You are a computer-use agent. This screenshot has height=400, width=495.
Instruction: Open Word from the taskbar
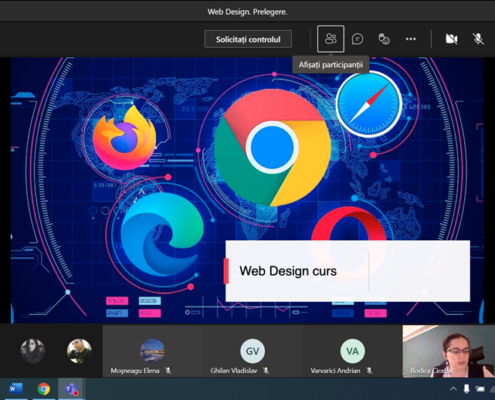(x=16, y=389)
